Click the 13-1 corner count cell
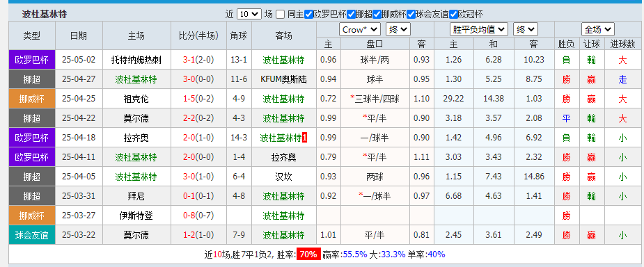This screenshot has height=267, width=644. (239, 60)
